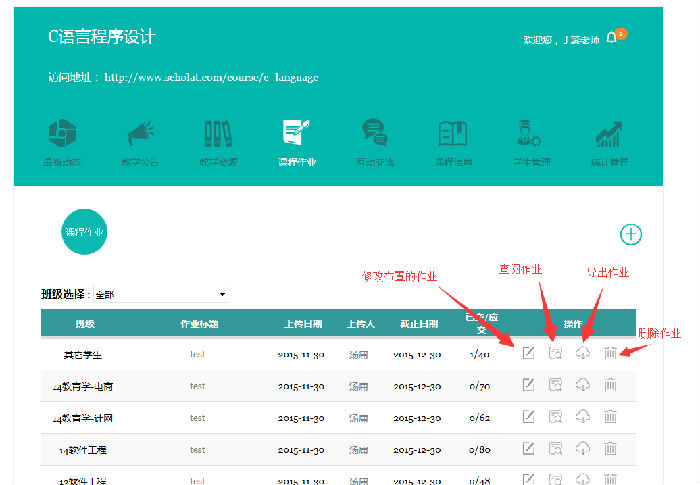Open the scholat.com course URL link
Image resolution: width=700 pixels, height=485 pixels.
coord(211,77)
